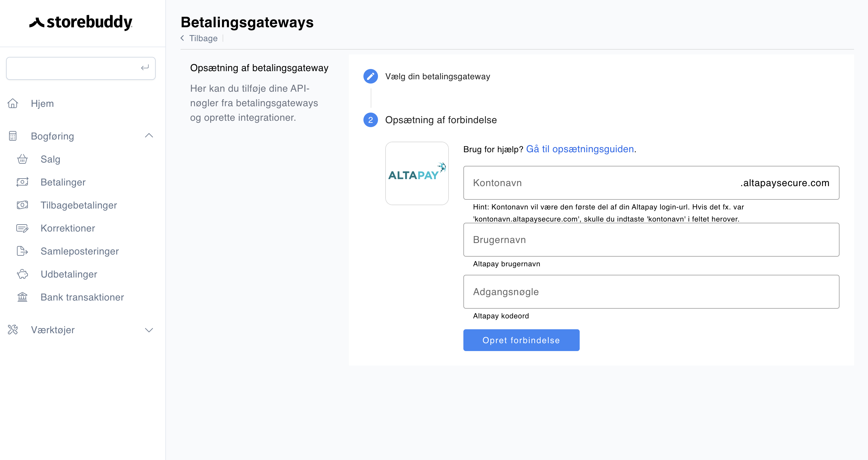The height and width of the screenshot is (460, 868).
Task: Click the pencil edit step icon
Action: pyautogui.click(x=370, y=77)
